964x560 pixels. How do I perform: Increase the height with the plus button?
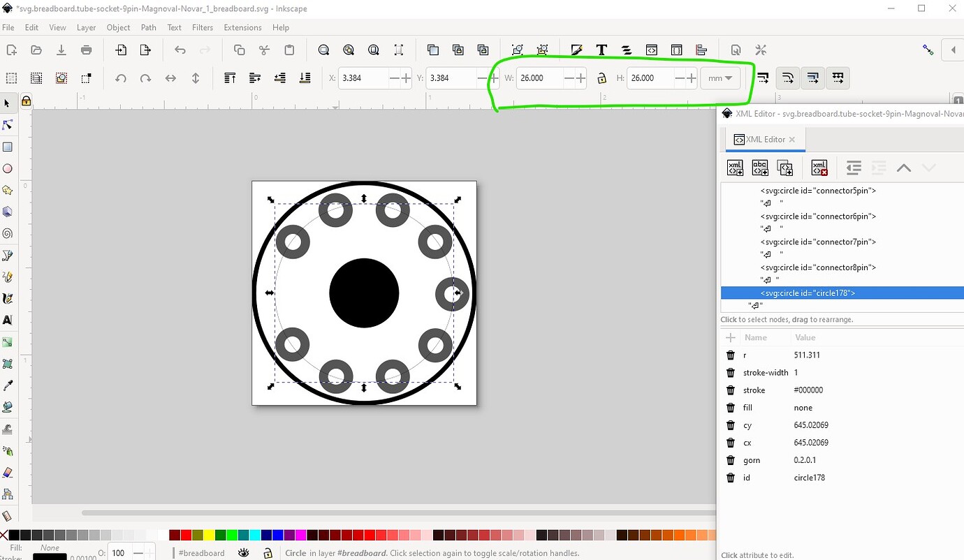coord(692,78)
